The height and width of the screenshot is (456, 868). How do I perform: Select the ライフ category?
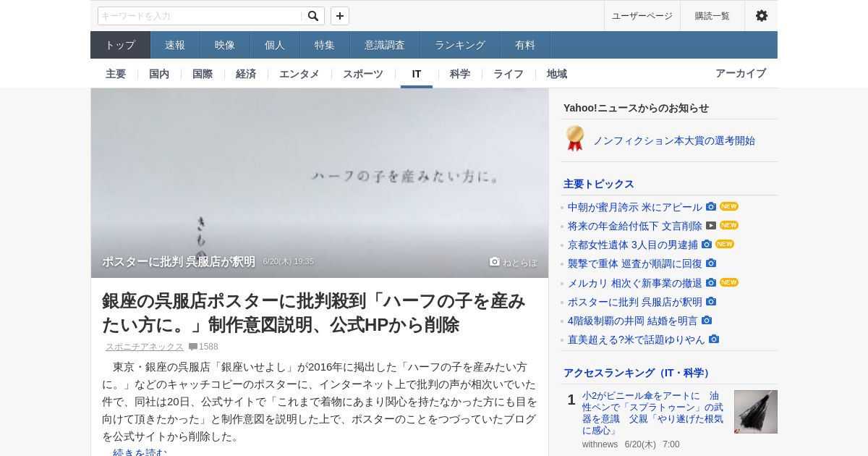click(509, 74)
